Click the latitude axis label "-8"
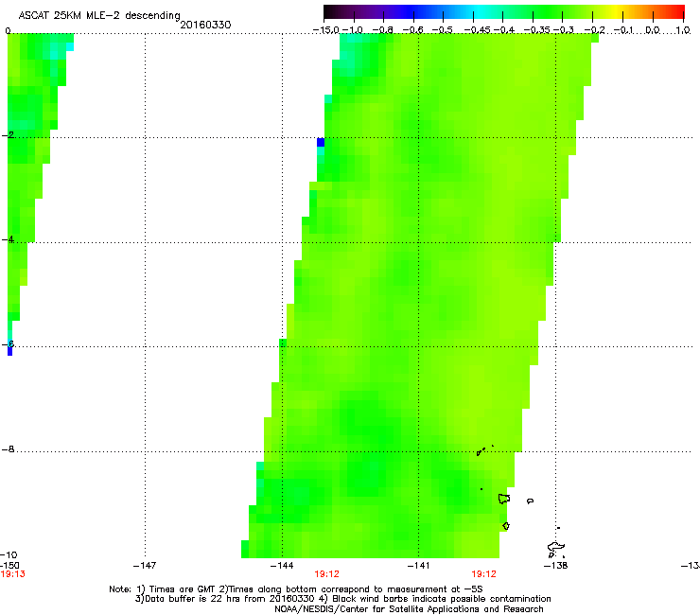Screen dimensions: 700x615 coord(8,448)
